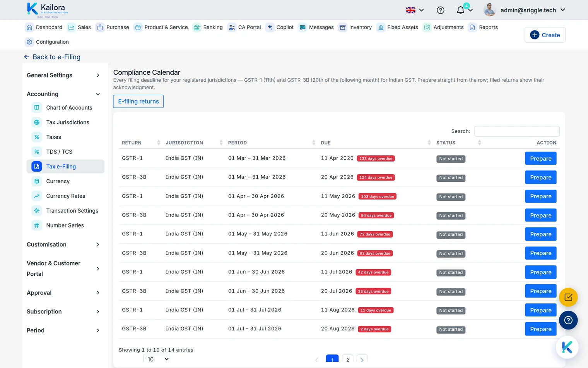The height and width of the screenshot is (368, 588).
Task: Open the help question mark icon in header
Action: [440, 10]
